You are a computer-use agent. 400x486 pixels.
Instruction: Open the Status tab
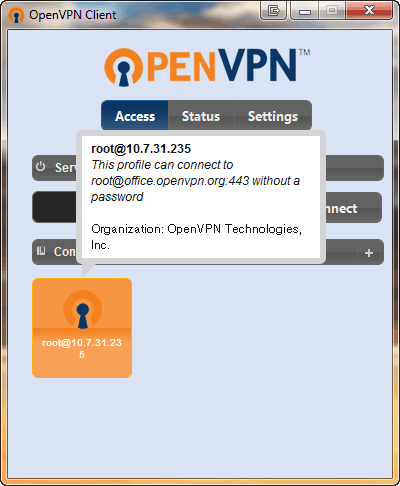coord(201,116)
